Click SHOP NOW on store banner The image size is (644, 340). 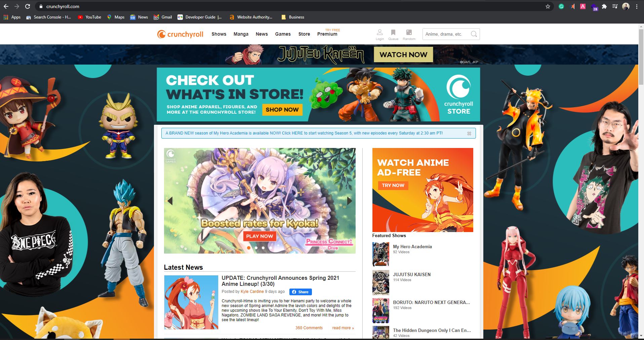point(282,110)
